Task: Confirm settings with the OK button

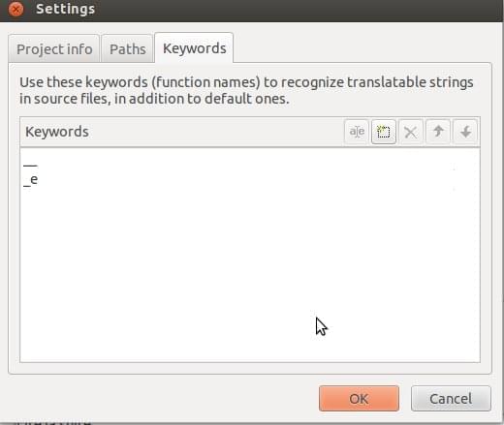Action: coord(359,399)
